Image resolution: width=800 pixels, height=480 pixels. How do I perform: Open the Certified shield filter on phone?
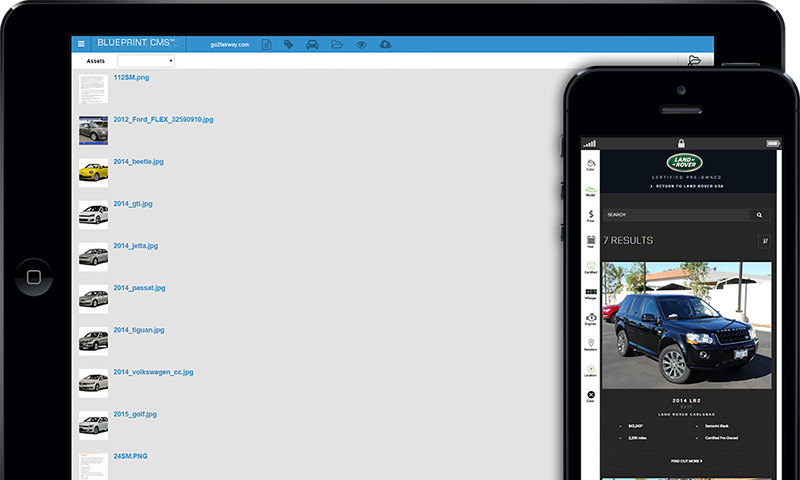pyautogui.click(x=591, y=267)
